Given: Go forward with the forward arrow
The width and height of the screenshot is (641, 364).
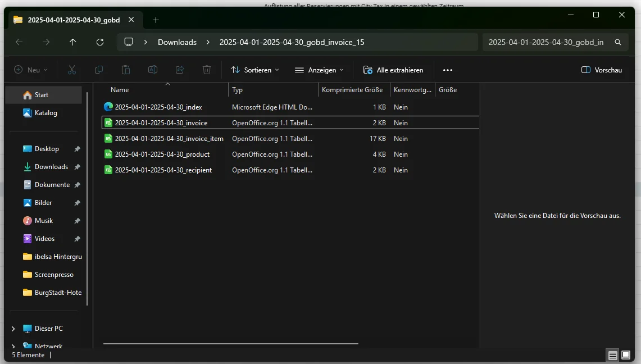Looking at the screenshot, I should click(46, 42).
